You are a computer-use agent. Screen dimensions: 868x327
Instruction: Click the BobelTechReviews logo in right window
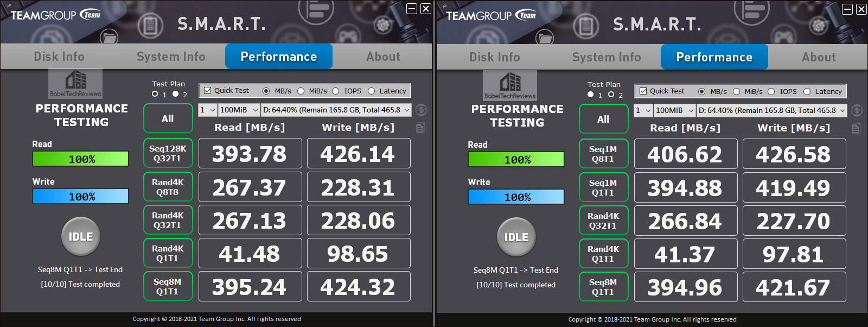point(510,85)
